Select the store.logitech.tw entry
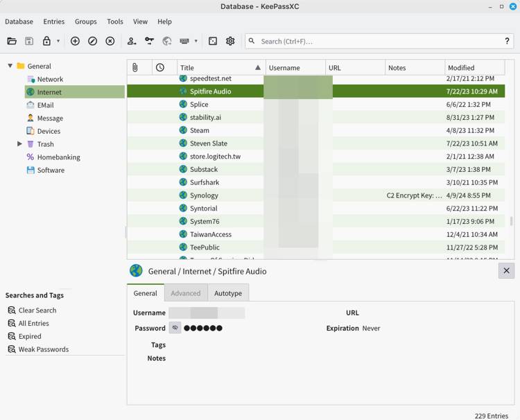 [x=315, y=157]
